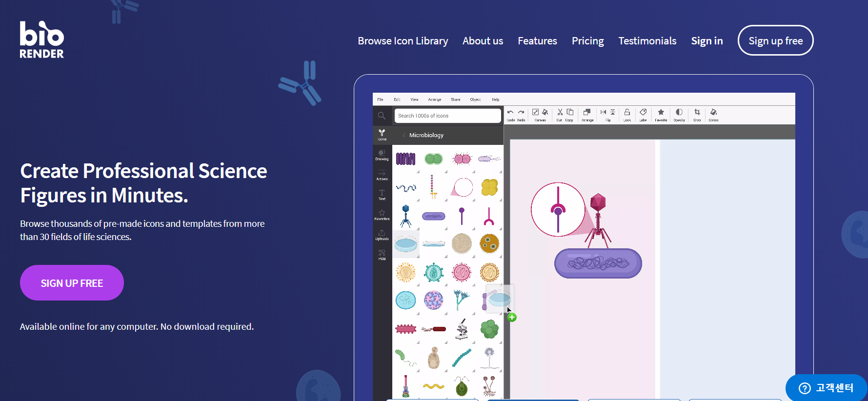This screenshot has height=401, width=868.
Task: Open the Arrange menu in the menu bar
Action: [435, 100]
